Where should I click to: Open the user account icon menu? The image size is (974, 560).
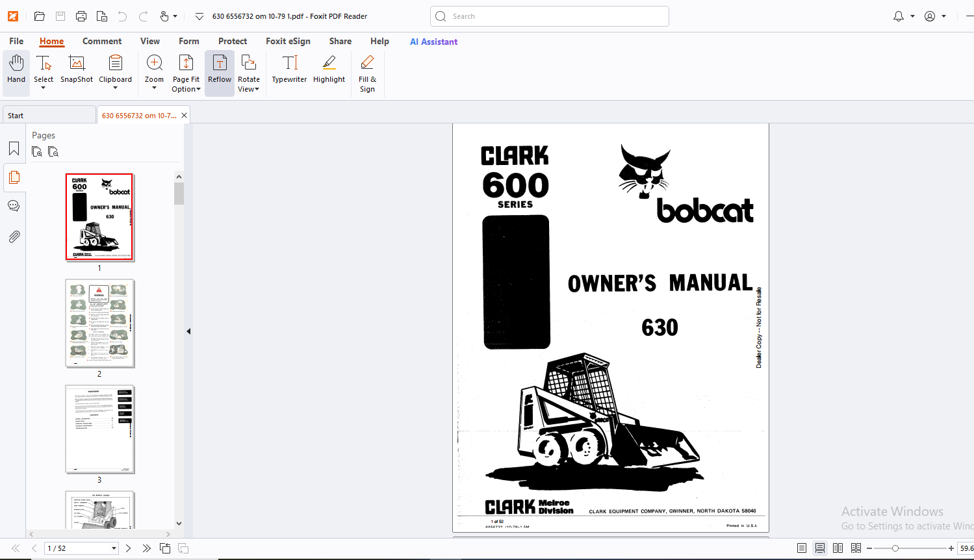[930, 16]
